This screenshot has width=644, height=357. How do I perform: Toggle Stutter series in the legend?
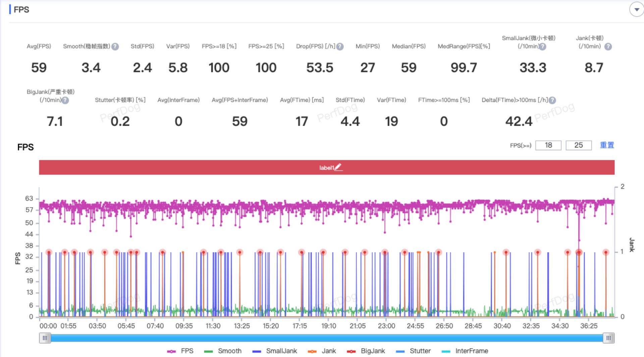[x=413, y=351]
